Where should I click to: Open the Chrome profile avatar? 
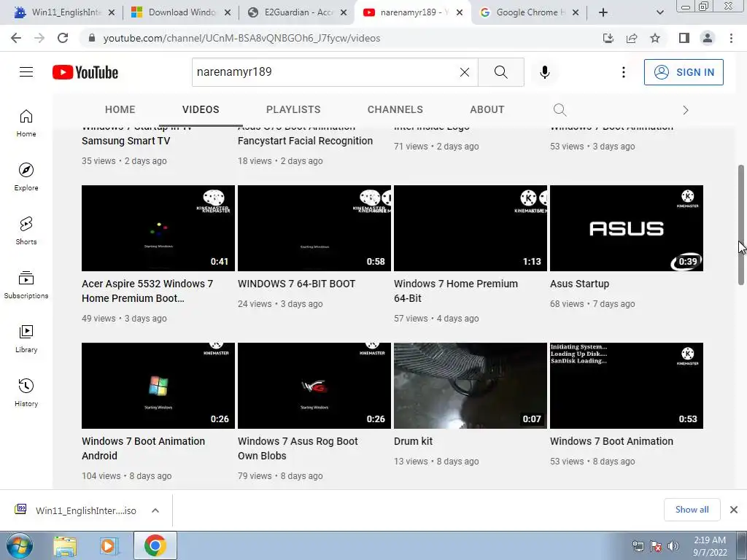click(708, 38)
